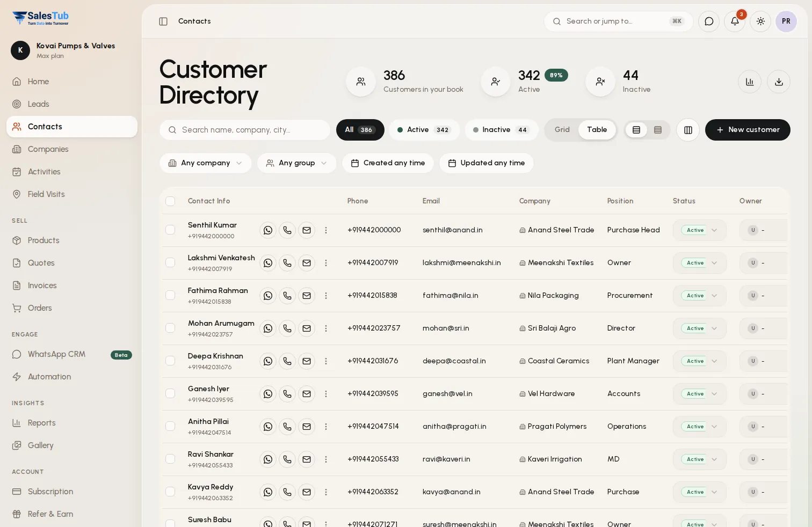
Task: Open status dropdown for Kavya Reddy
Action: (x=700, y=492)
